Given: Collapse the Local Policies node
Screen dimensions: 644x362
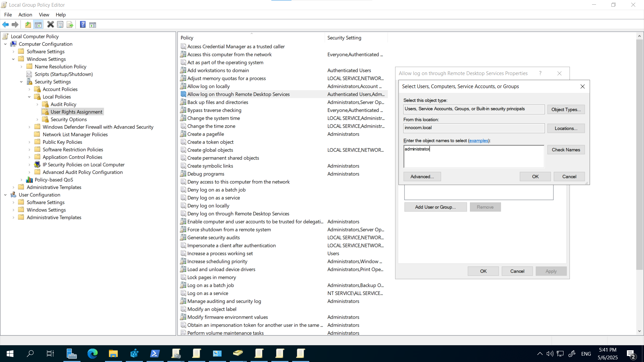Looking at the screenshot, I should pyautogui.click(x=30, y=97).
